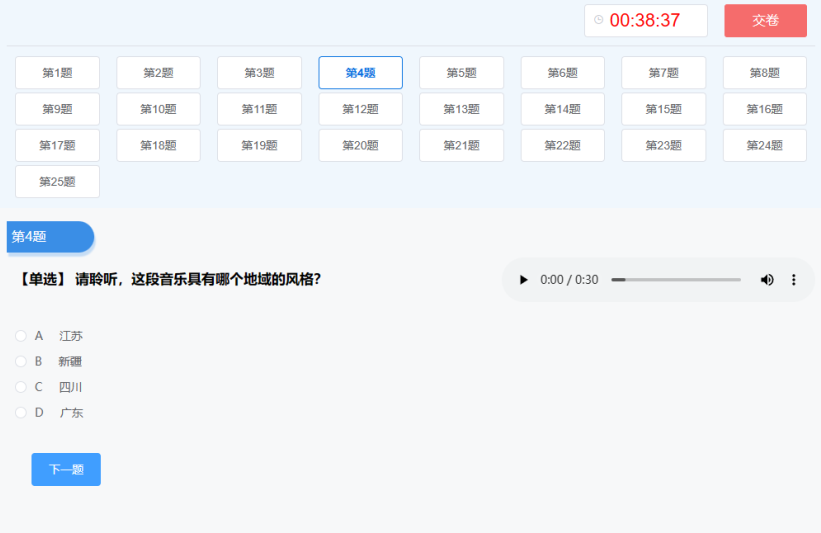The width and height of the screenshot is (821, 533).
Task: Go to question 第22题
Action: click(x=562, y=145)
